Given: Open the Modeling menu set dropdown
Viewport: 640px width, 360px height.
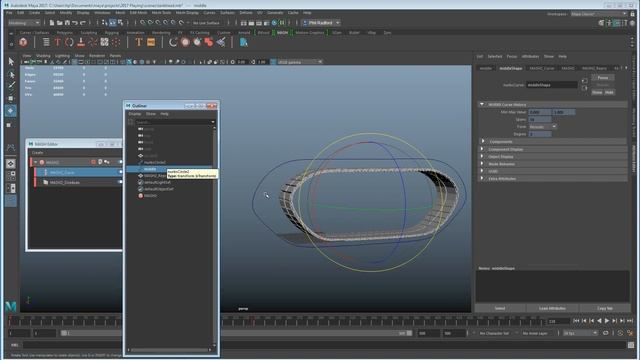Looking at the screenshot, I should [24, 23].
